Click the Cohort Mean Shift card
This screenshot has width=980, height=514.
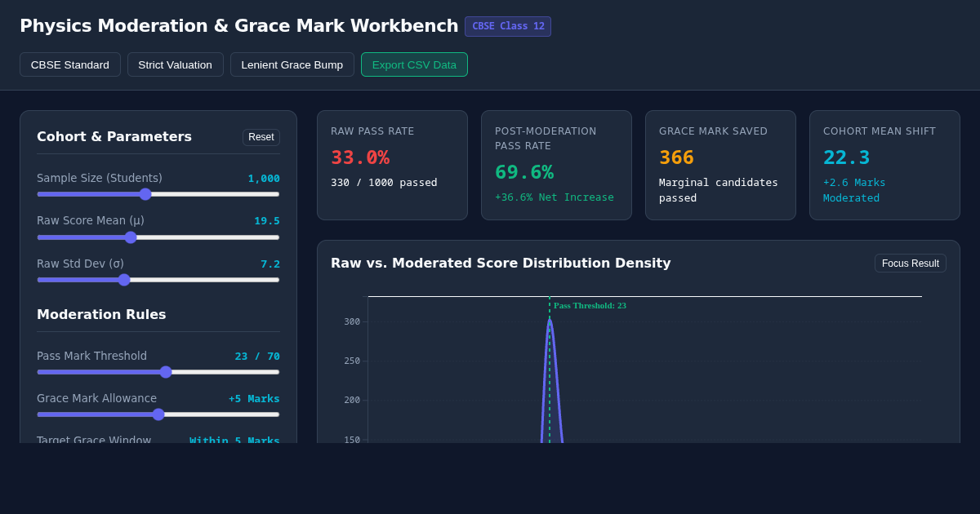click(884, 165)
